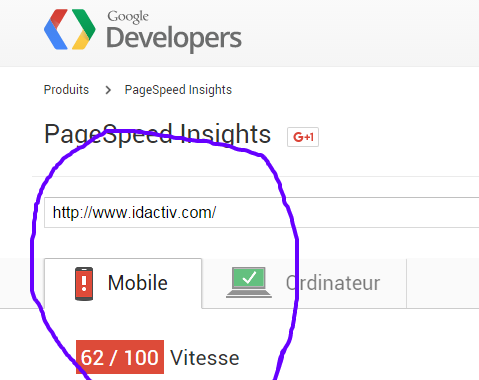
Task: Click the small Google text in the logo
Action: tap(128, 17)
